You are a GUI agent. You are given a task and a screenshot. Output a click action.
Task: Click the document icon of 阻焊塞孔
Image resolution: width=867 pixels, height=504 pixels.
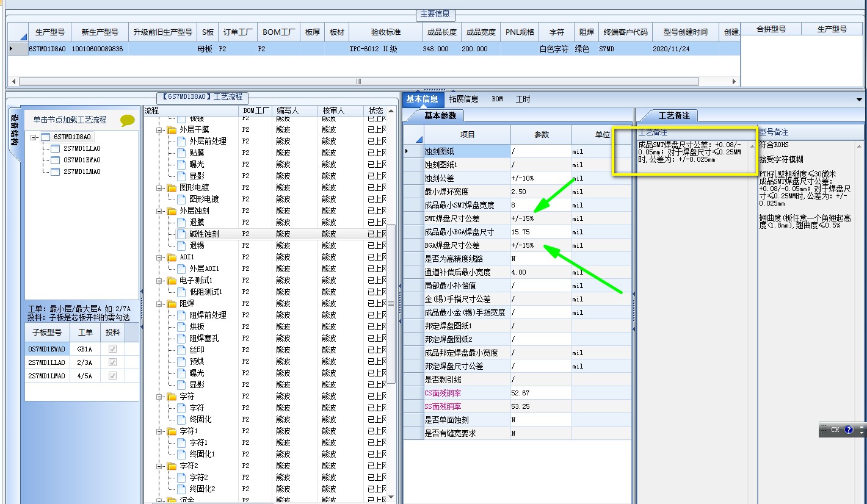181,339
